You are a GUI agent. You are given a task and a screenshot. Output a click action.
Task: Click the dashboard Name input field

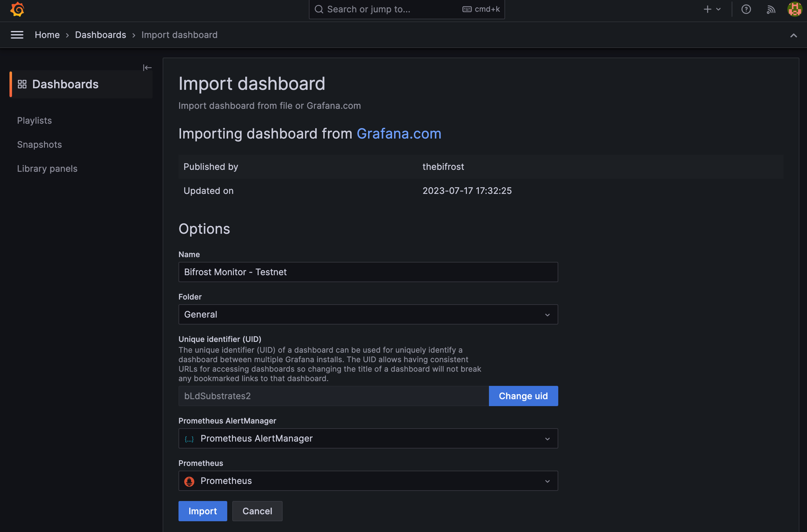(x=368, y=272)
